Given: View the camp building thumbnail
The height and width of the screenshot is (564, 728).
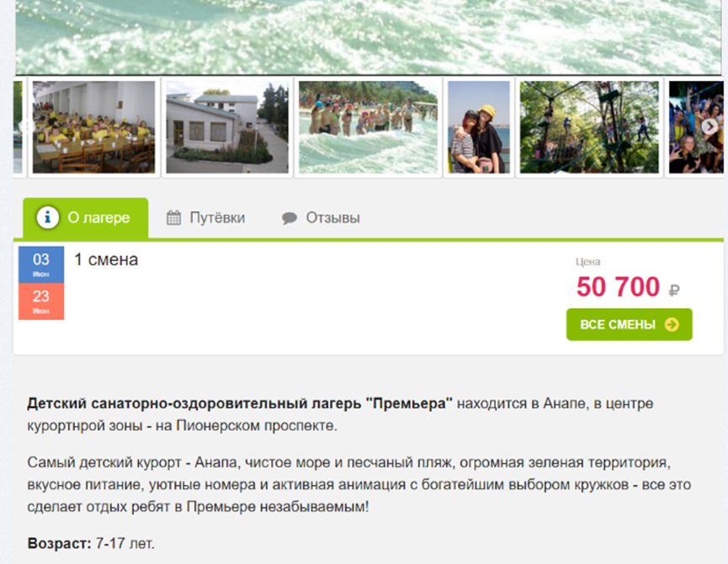Looking at the screenshot, I should tap(227, 127).
